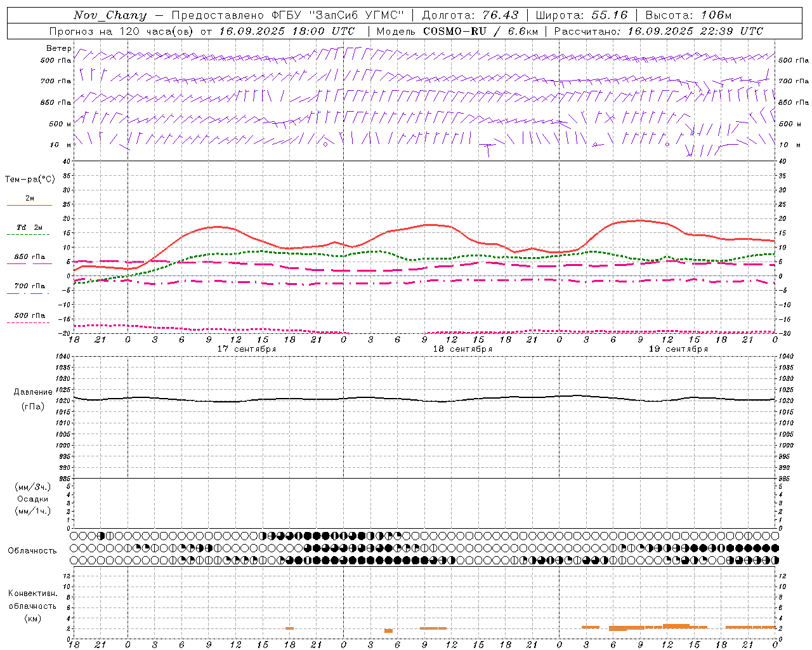The height and width of the screenshot is (650, 812).
Task: Click the Конвективн. label
Action: [33, 594]
